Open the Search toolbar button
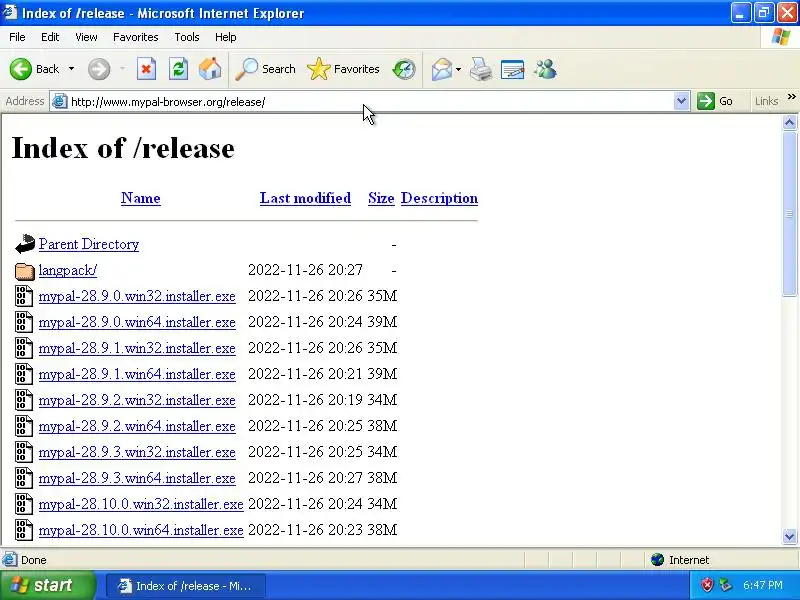Viewport: 800px width, 600px height. point(265,69)
